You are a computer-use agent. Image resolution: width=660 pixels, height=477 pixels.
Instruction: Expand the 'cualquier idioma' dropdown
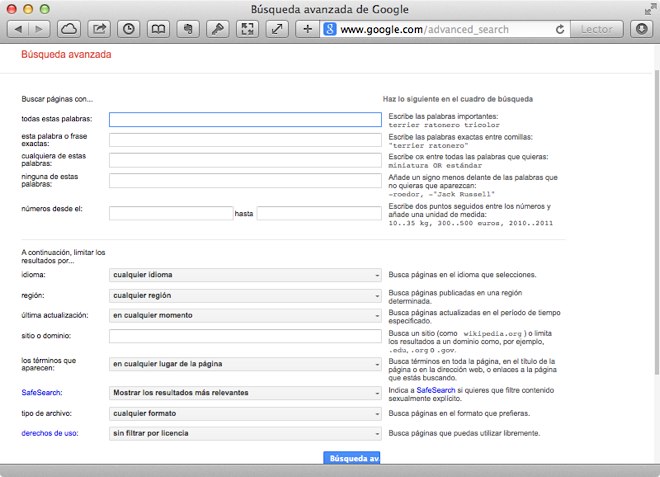(x=245, y=274)
